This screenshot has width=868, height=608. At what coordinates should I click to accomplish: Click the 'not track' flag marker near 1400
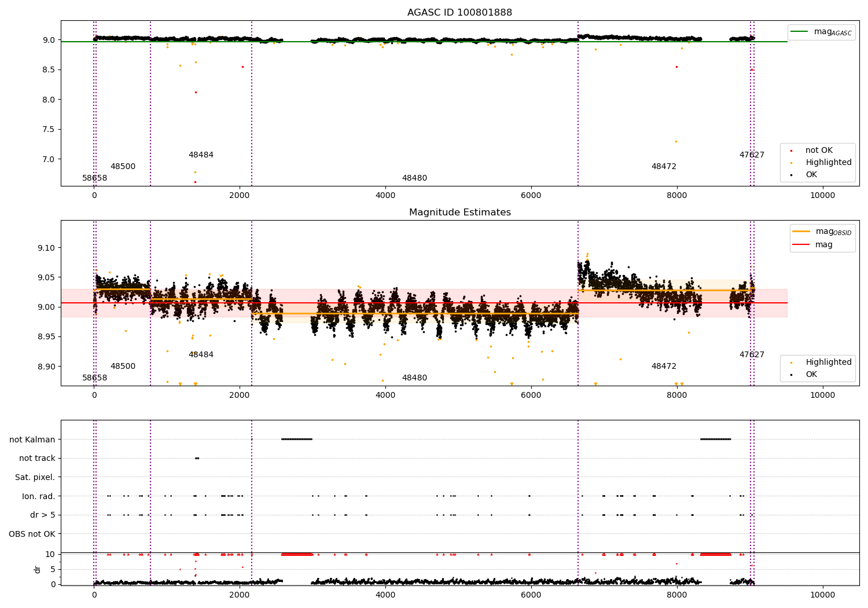tap(197, 458)
